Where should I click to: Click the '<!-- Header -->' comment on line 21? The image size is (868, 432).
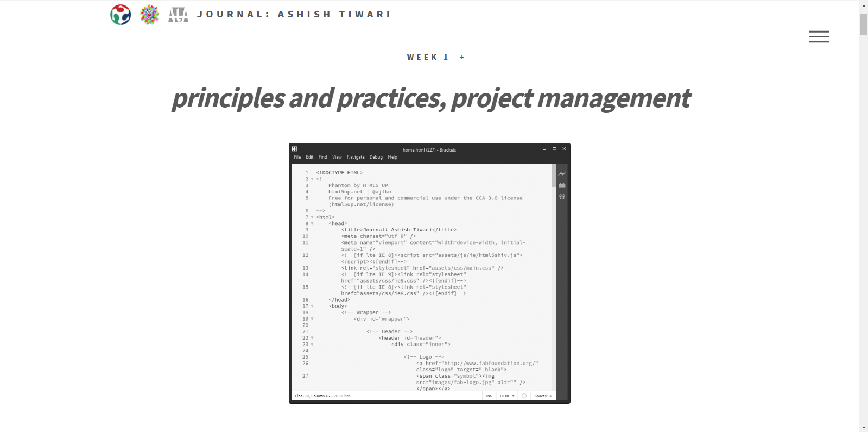pos(389,331)
